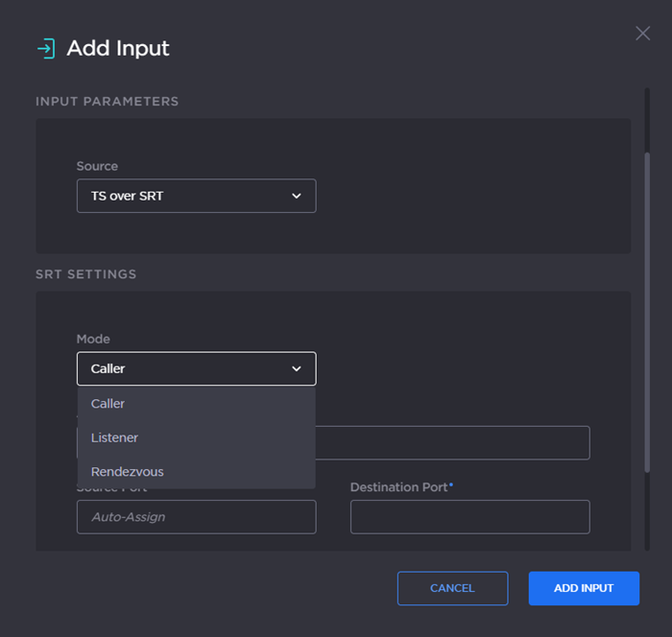Collapse the Mode dropdown showing Caller
This screenshot has width=672, height=637.
click(196, 368)
